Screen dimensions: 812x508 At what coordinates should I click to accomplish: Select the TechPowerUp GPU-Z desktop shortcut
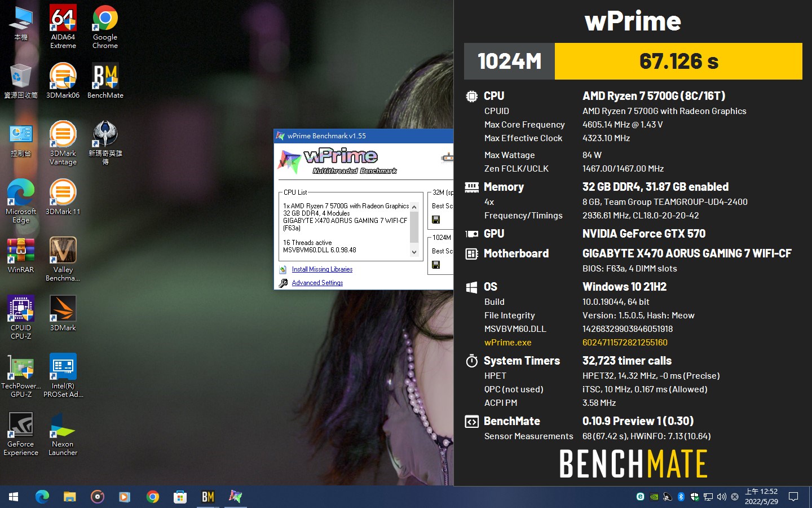pyautogui.click(x=21, y=375)
